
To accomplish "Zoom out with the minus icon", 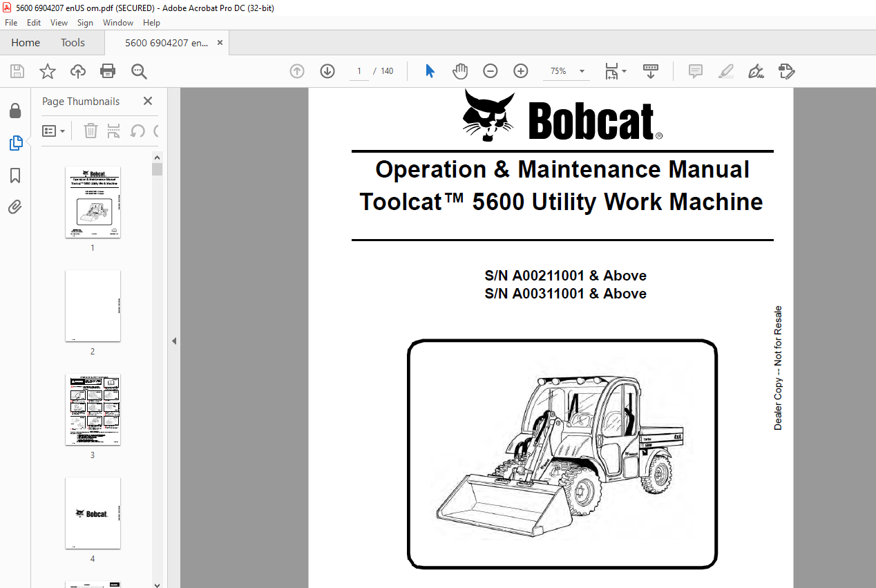I will [x=491, y=71].
